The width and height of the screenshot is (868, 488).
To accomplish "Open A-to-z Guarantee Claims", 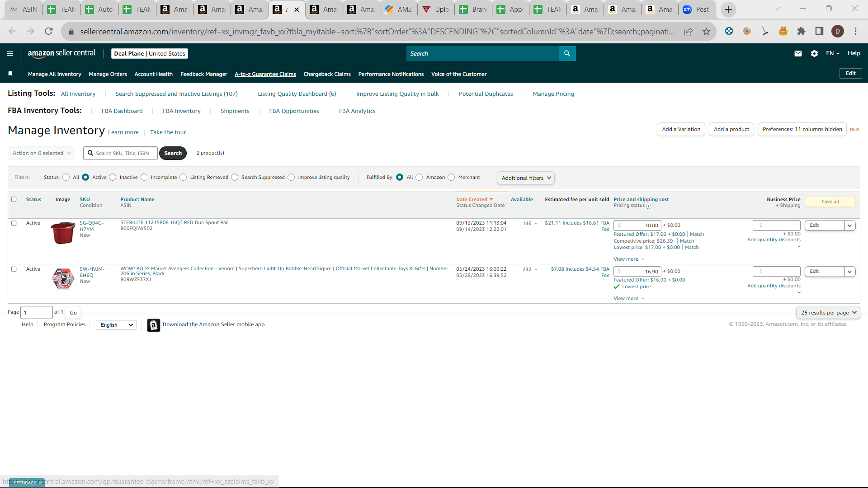I will coord(265,74).
